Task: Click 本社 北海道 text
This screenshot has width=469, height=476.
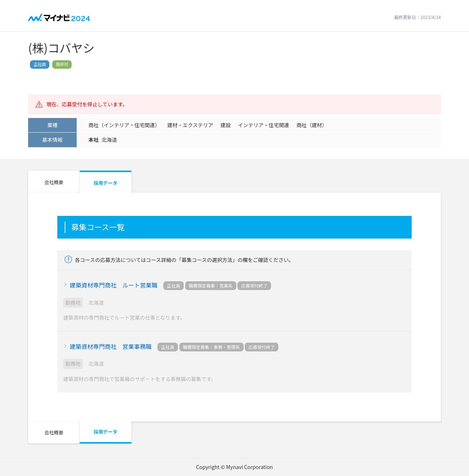Action: (103, 140)
